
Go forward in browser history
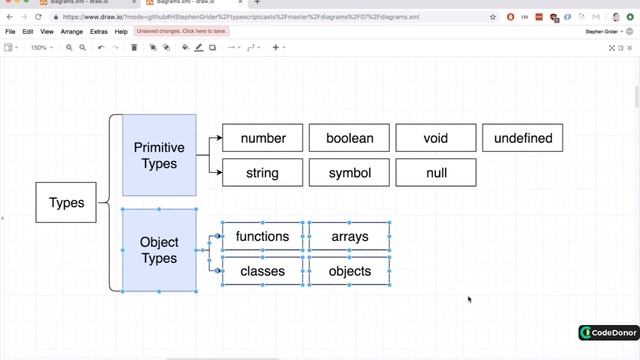(24, 17)
